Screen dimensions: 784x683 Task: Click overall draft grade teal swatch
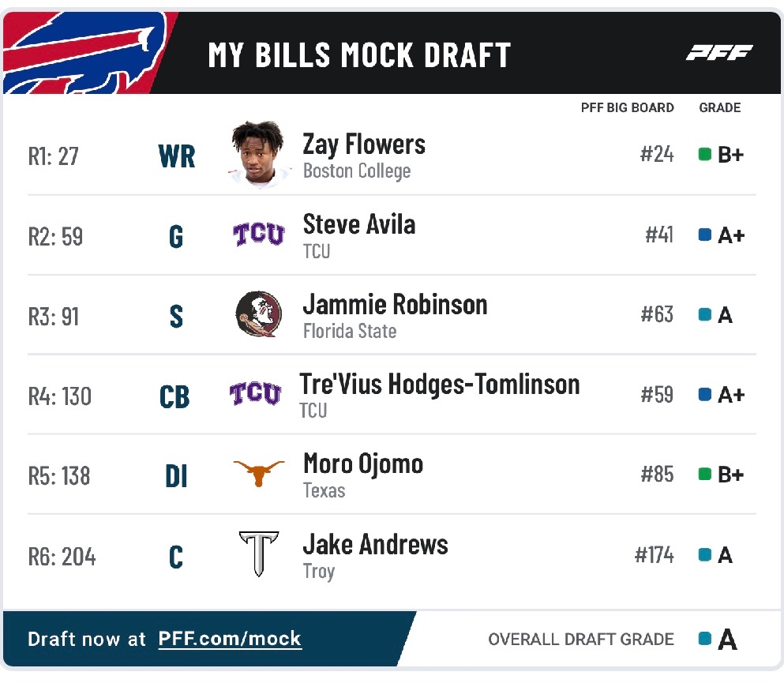pyautogui.click(x=704, y=639)
